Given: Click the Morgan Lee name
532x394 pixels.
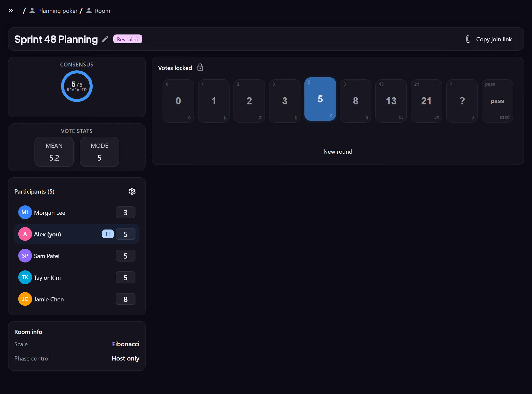Looking at the screenshot, I should (x=50, y=213).
